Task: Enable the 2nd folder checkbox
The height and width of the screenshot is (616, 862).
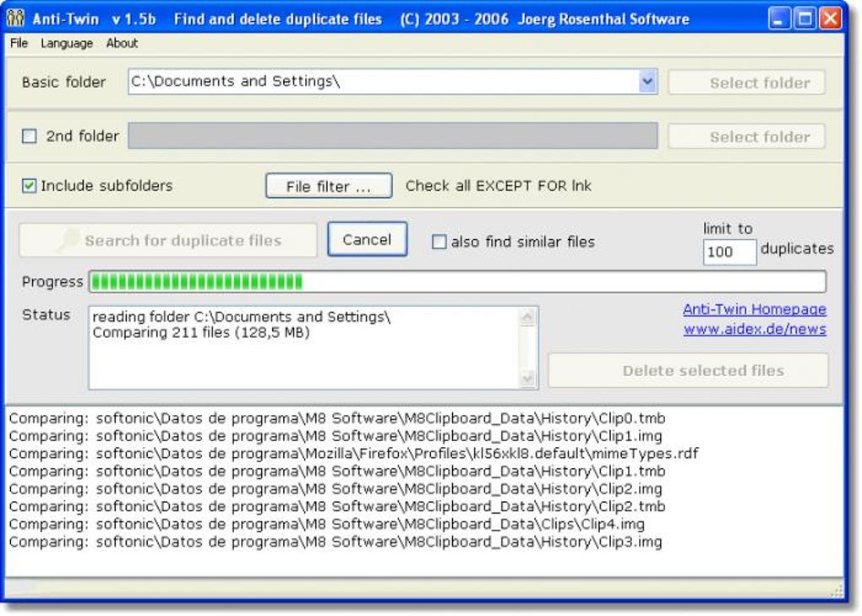Action: point(29,136)
